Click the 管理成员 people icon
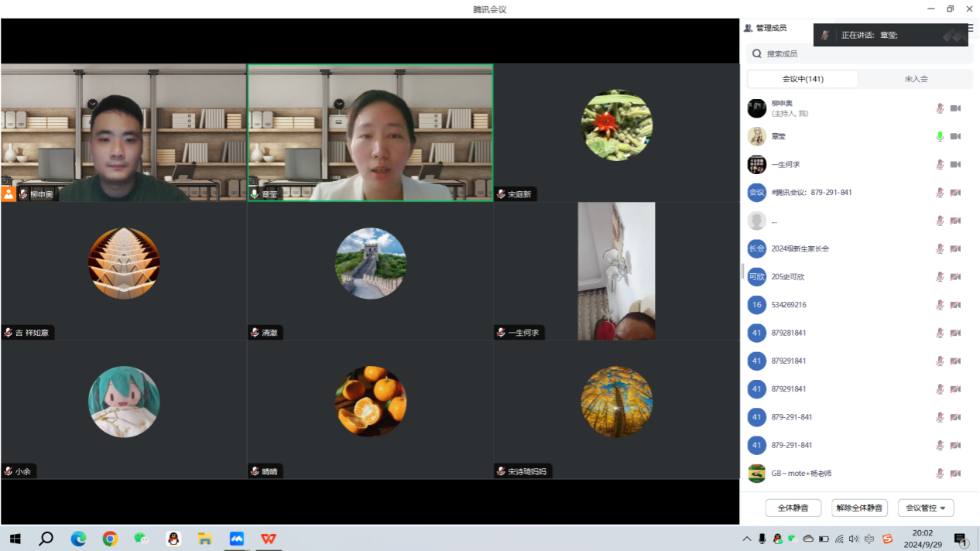 pos(748,28)
